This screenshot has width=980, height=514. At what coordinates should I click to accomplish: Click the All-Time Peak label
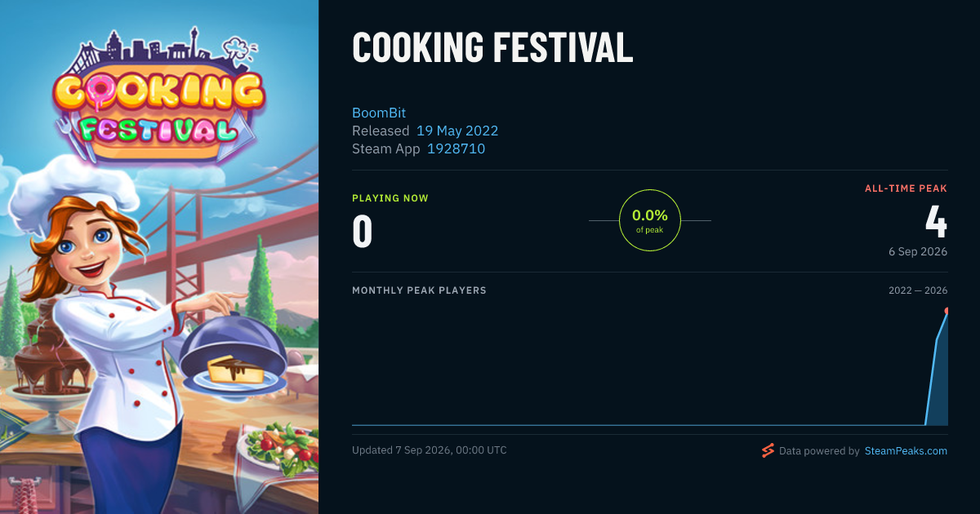[906, 188]
